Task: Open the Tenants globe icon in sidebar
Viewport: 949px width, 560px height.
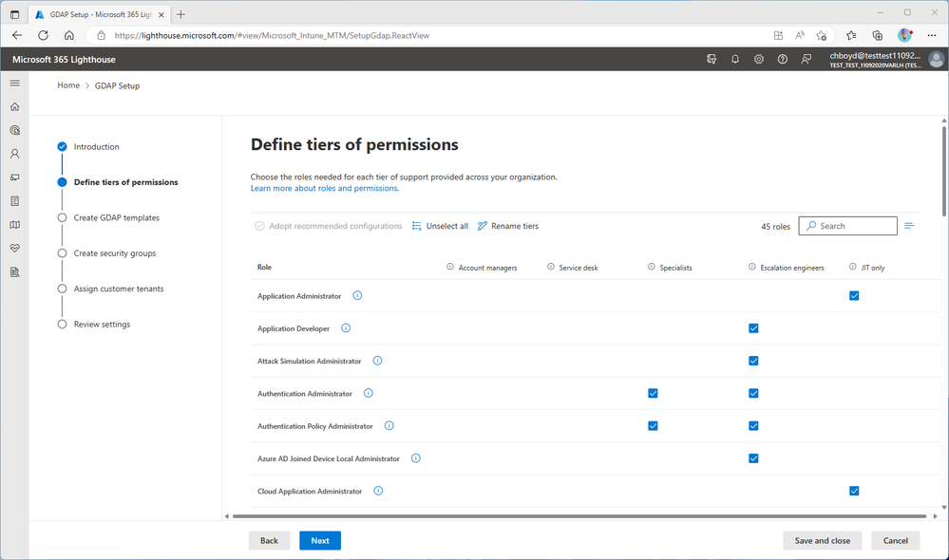Action: click(x=15, y=130)
